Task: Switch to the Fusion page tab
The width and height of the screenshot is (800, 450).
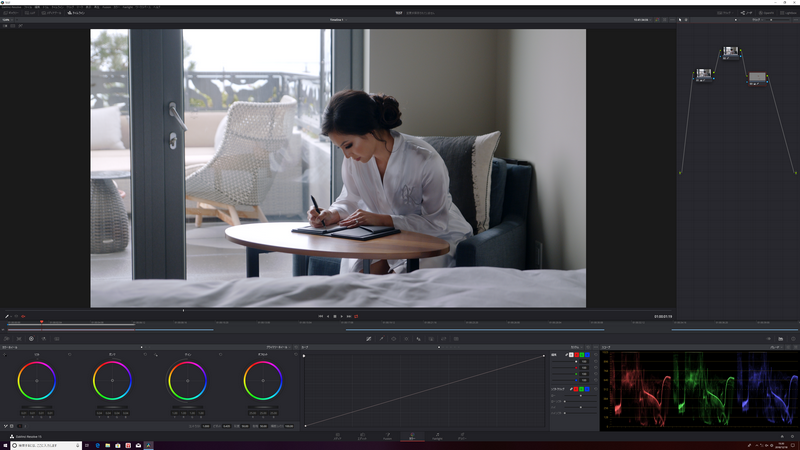Action: pyautogui.click(x=387, y=436)
